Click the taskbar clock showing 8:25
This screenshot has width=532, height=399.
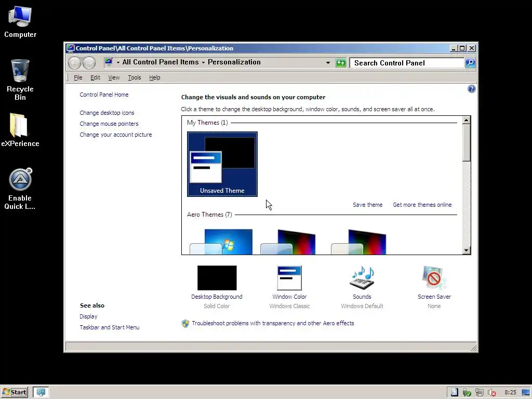510,393
